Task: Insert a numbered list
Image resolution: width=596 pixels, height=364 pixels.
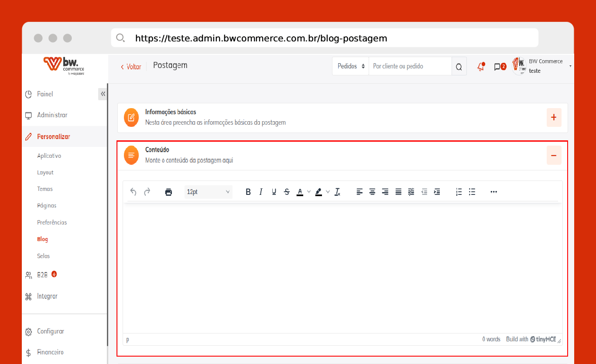Action: pyautogui.click(x=459, y=192)
